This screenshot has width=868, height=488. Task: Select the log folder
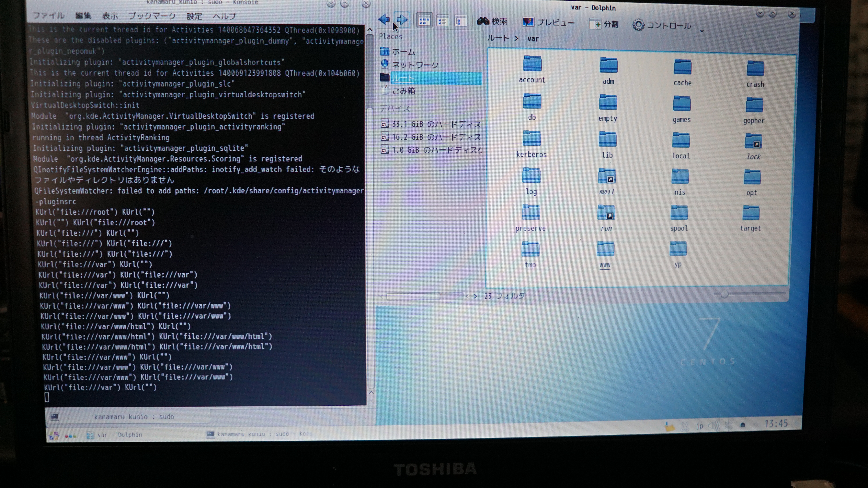click(531, 181)
